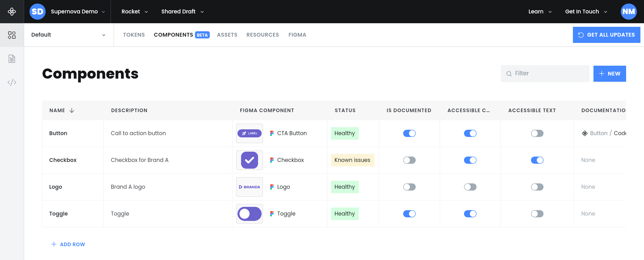Click the Figma icon beside Checkbox component

(272, 160)
